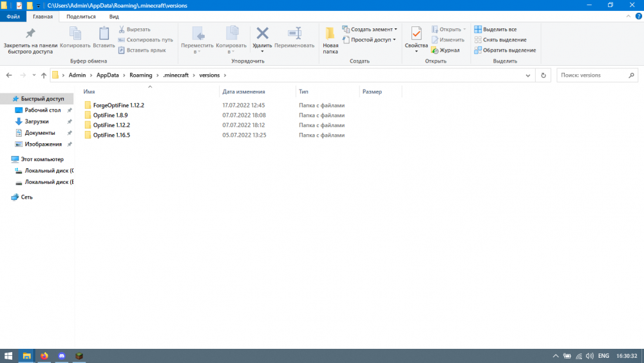The image size is (644, 363).
Task: Open Help question mark icon
Action: pyautogui.click(x=639, y=17)
